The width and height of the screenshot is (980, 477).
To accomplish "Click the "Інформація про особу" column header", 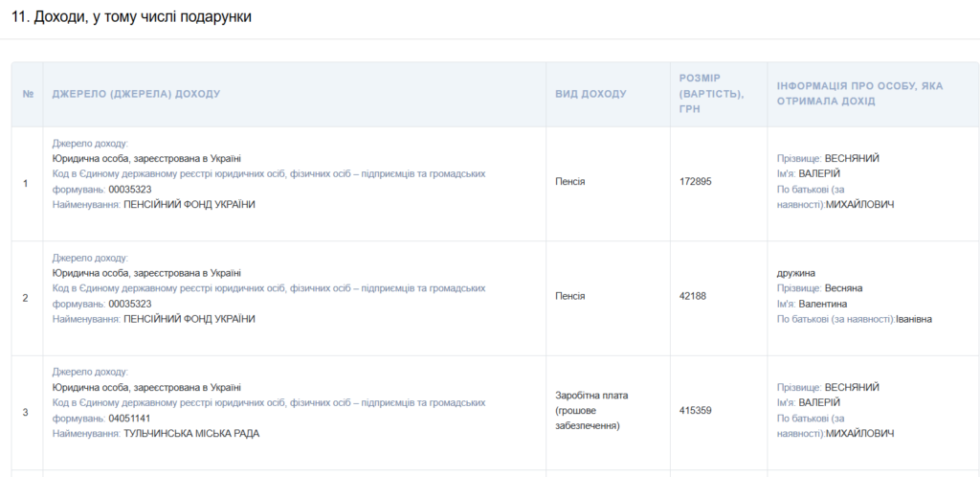I will [859, 94].
